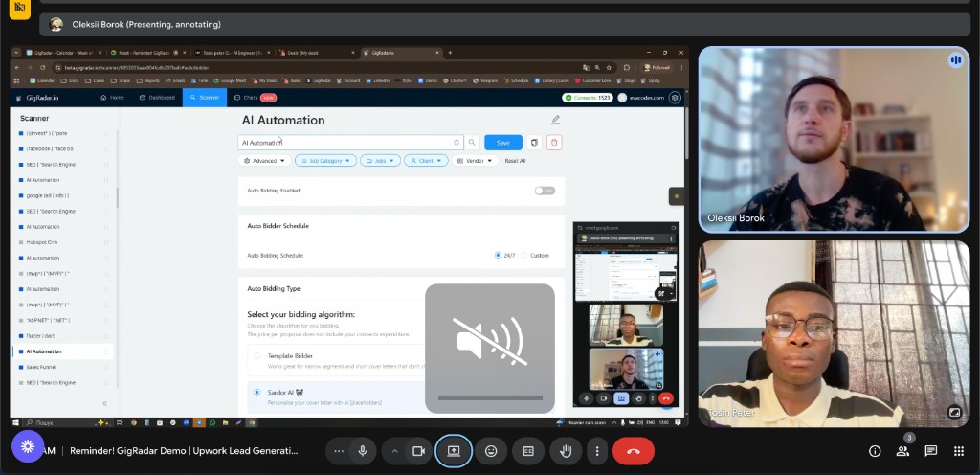
Task: Click the Scanner sidebar scrollbar
Action: point(117,197)
